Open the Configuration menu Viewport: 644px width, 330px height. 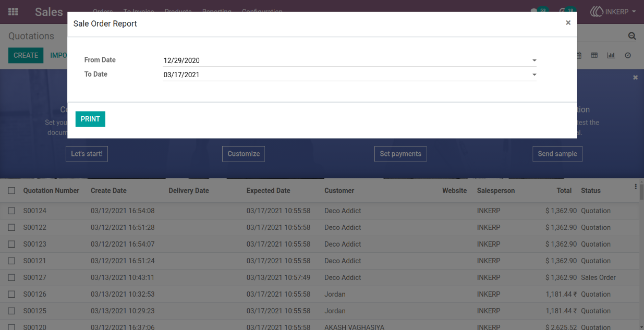[262, 10]
